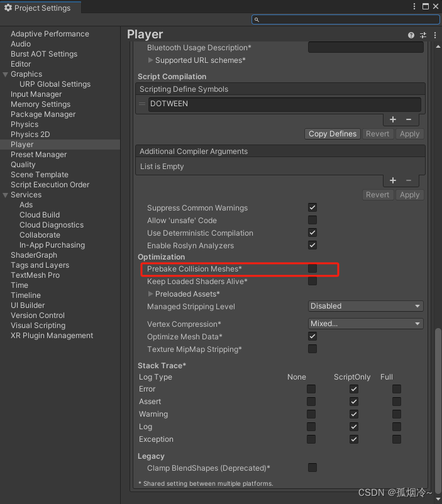Enable Prebake Collision Meshes
The width and height of the screenshot is (442, 504).
point(312,269)
